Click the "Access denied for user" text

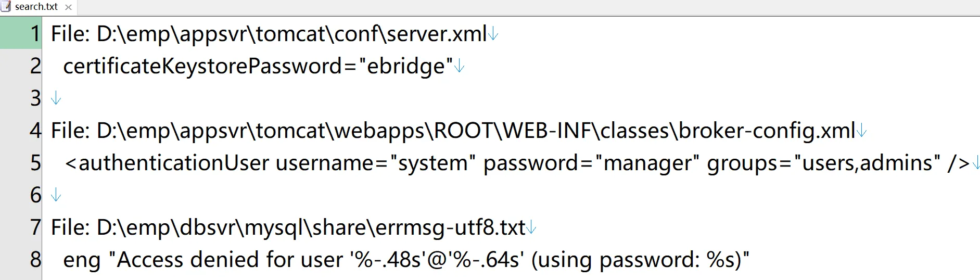tap(225, 260)
